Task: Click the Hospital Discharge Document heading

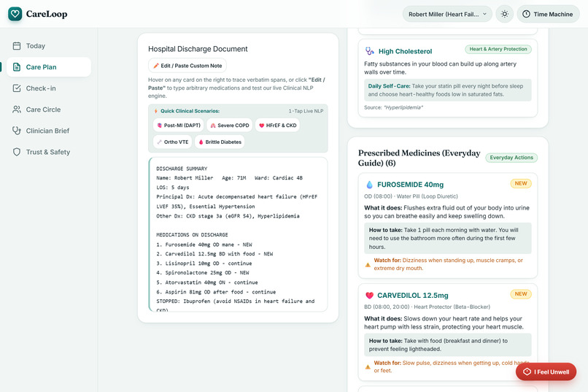Action: pos(198,49)
